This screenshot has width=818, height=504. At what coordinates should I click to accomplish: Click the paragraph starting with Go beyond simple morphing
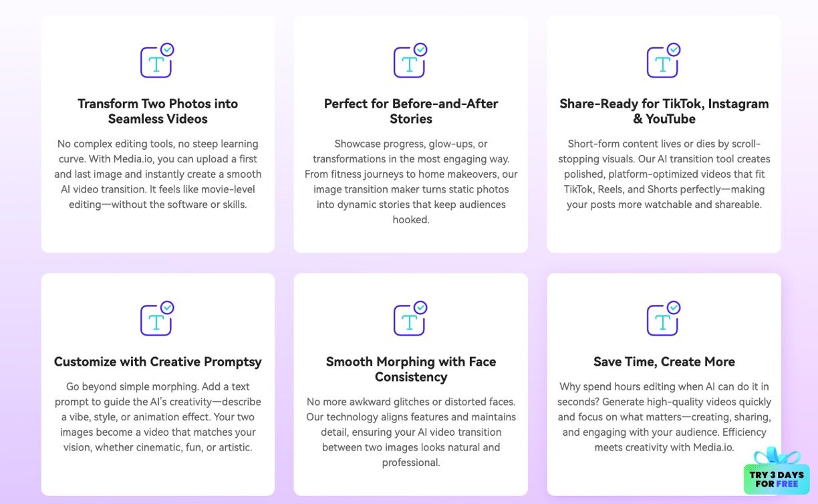coord(158,416)
